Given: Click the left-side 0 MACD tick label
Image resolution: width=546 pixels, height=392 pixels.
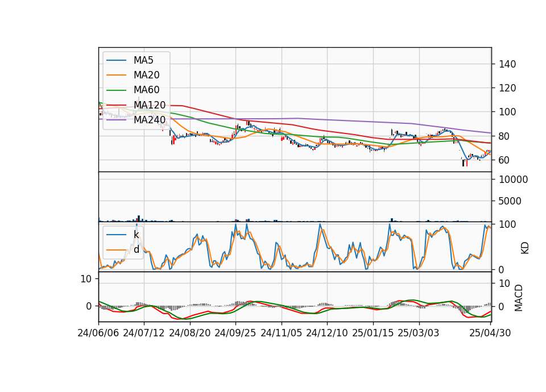Looking at the screenshot, I should (89, 306).
